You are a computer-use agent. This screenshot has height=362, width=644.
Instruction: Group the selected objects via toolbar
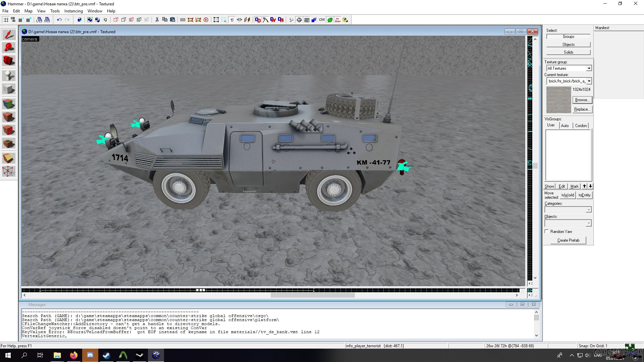[x=90, y=20]
